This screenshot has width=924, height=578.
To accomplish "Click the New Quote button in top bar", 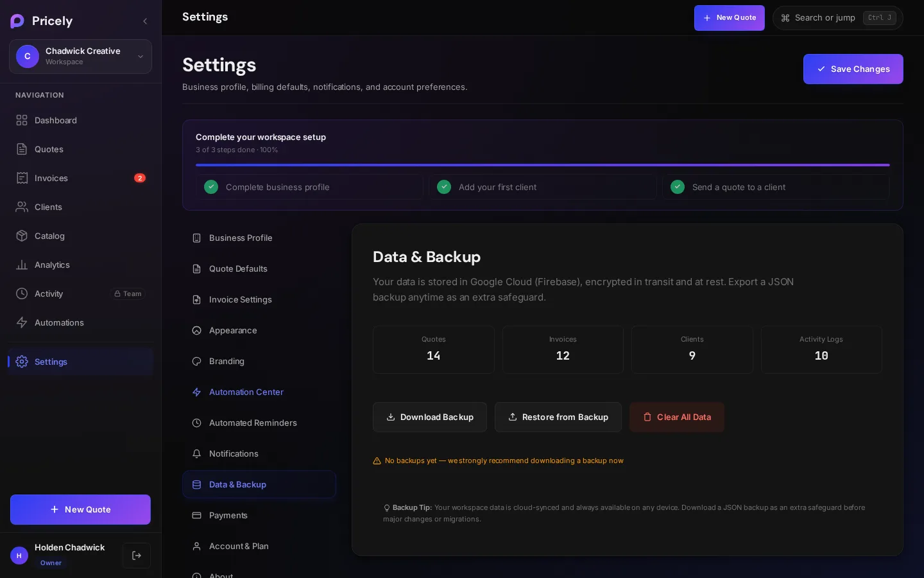I will tap(730, 18).
